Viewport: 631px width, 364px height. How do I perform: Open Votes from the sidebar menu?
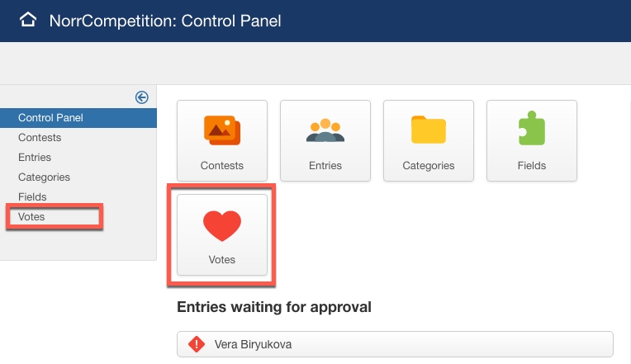pyautogui.click(x=31, y=217)
